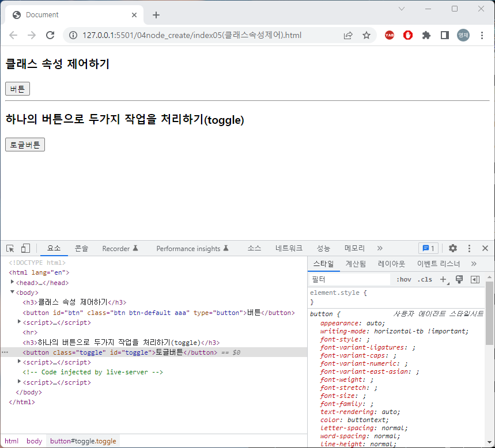This screenshot has height=448, width=495.
Task: Activate the inspect element picker
Action: click(10, 249)
